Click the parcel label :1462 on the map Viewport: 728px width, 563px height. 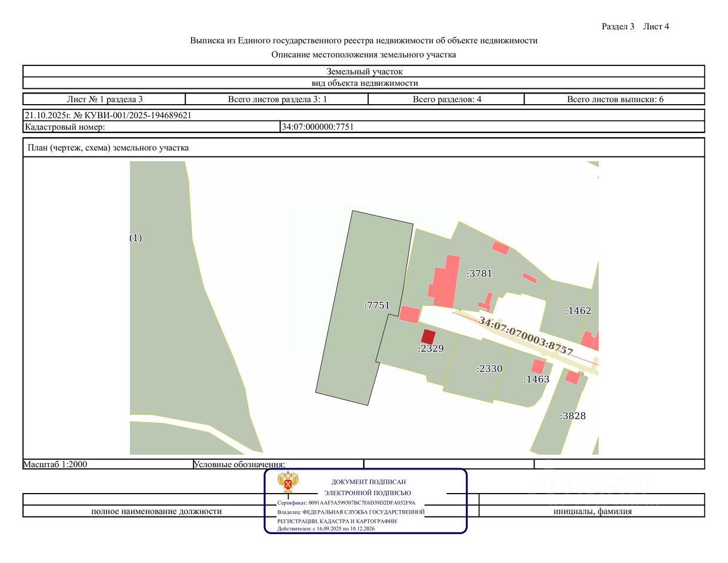pos(578,311)
